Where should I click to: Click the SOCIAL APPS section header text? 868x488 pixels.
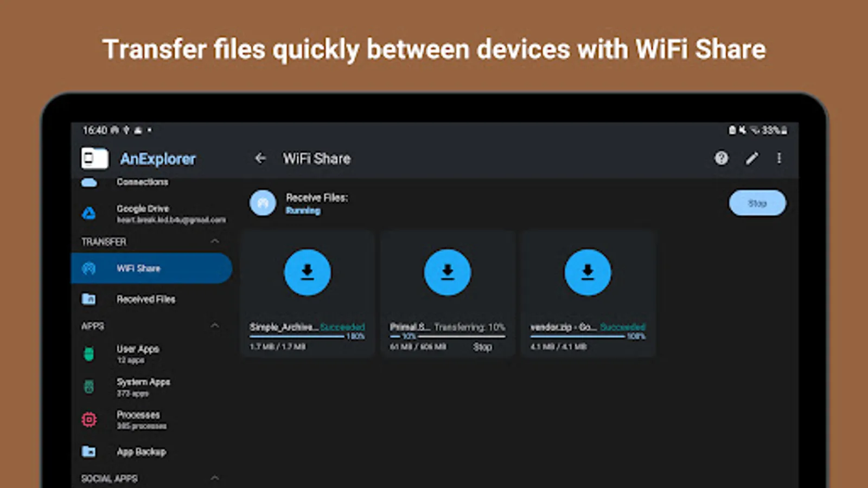pos(109,479)
